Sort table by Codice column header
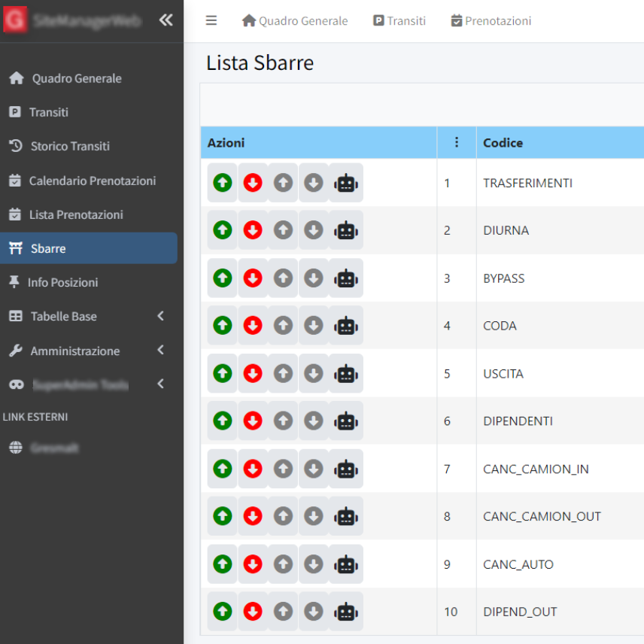The image size is (644, 644). (503, 143)
